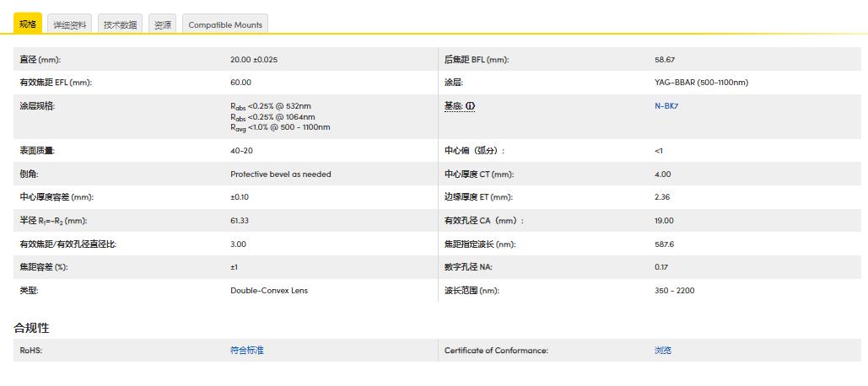This screenshot has width=868, height=386.
Task: Click the 涂层规格 label
Action: (37, 106)
